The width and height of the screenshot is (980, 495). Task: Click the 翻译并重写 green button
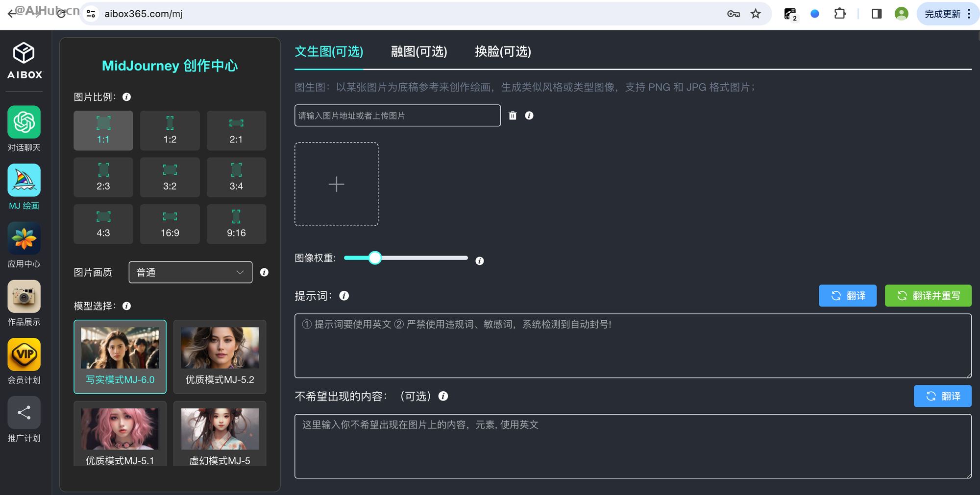click(928, 296)
